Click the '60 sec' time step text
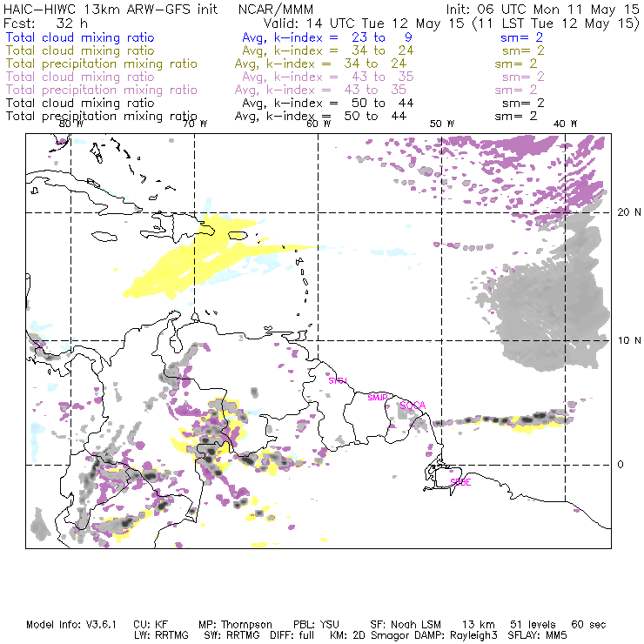Screen dimensions: 644x644 588,625
